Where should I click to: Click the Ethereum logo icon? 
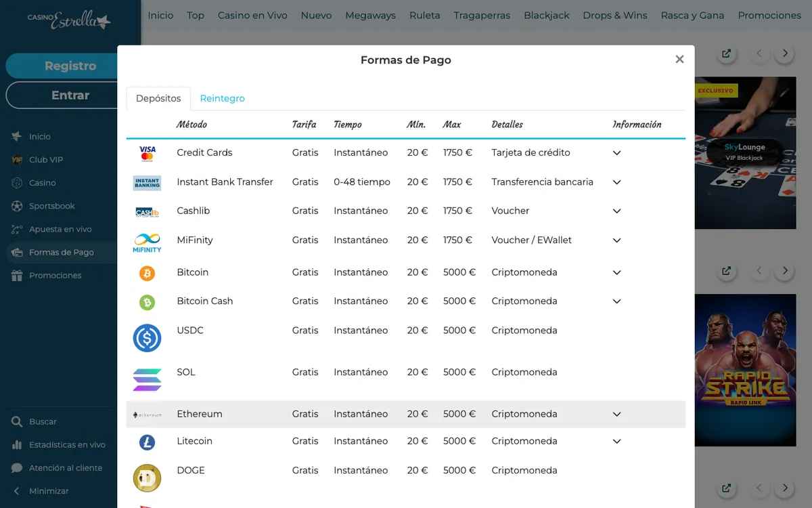click(x=147, y=415)
